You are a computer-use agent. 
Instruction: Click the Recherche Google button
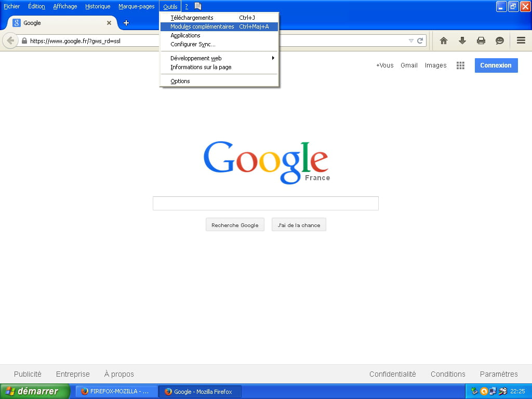click(x=235, y=225)
